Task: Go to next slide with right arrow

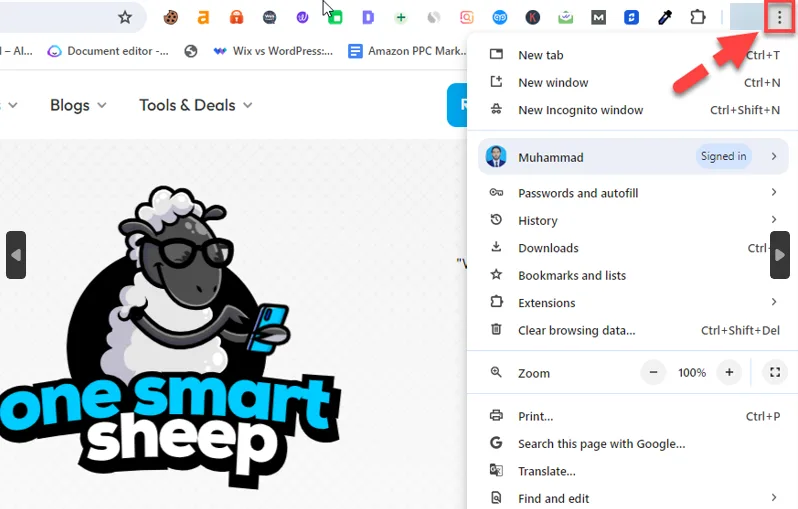Action: tap(780, 255)
